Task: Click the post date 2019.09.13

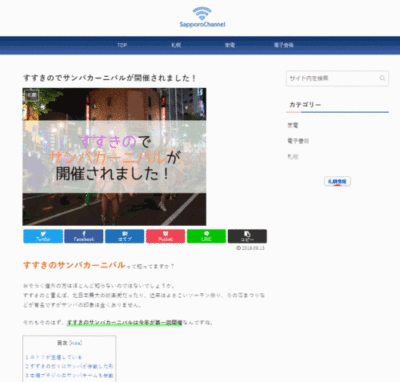Action: 251,248
